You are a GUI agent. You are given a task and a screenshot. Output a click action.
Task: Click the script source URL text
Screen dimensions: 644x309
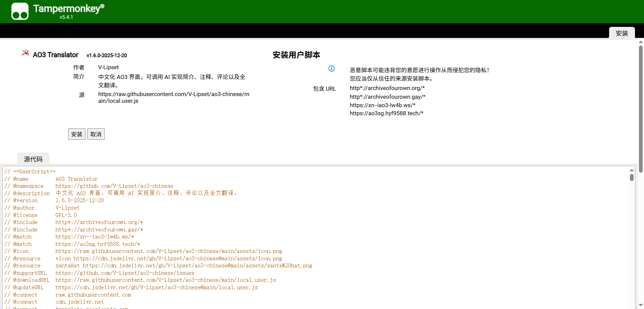[173, 97]
